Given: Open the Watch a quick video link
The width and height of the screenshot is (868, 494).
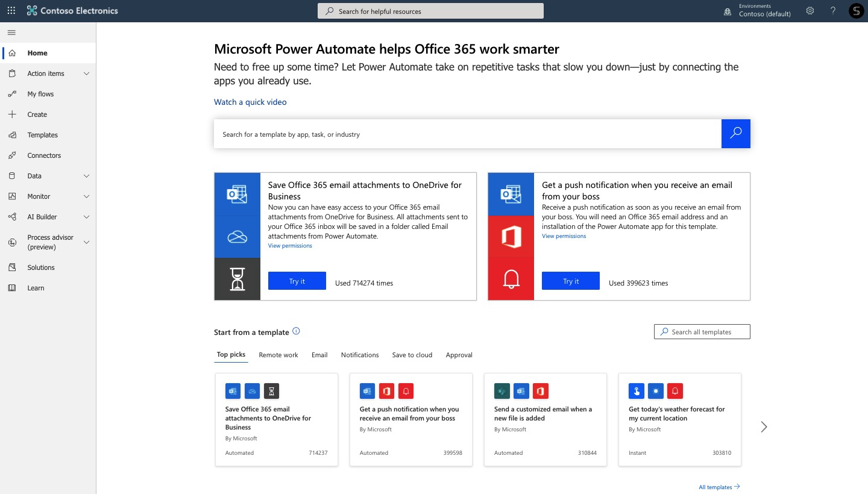Looking at the screenshot, I should (250, 102).
